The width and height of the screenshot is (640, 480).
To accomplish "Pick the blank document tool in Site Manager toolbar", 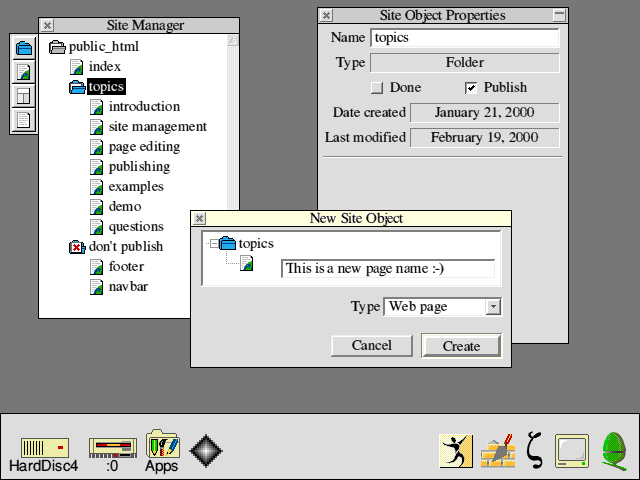I will 24,120.
